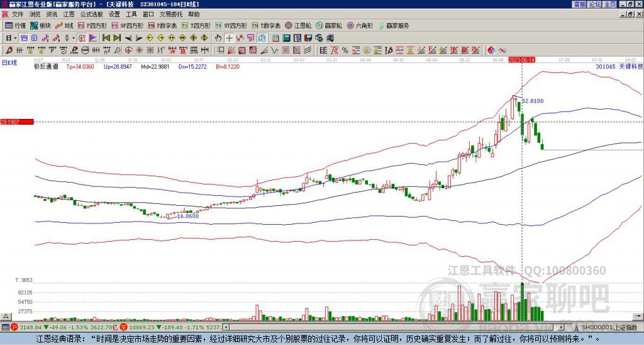The height and width of the screenshot is (345, 644).
Task: Toggle the 权 rights-adjustment button
Action: point(82,38)
